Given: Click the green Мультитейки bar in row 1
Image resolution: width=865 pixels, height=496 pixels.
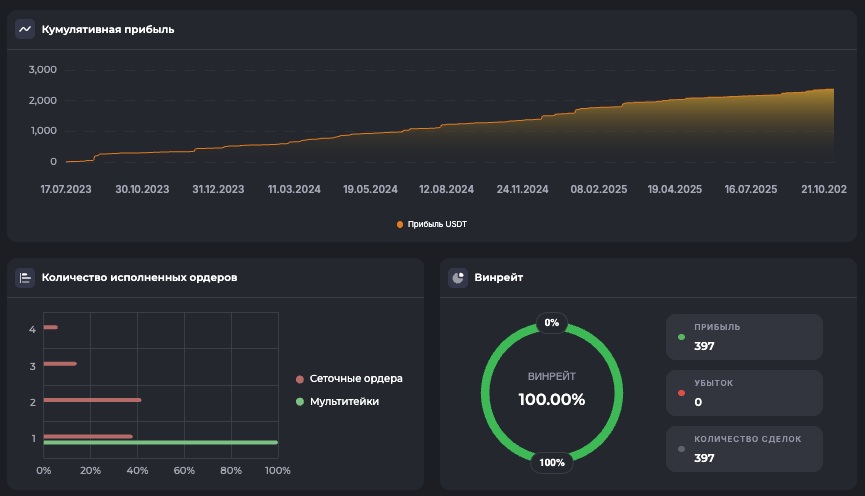Looking at the screenshot, I should pyautogui.click(x=160, y=442).
